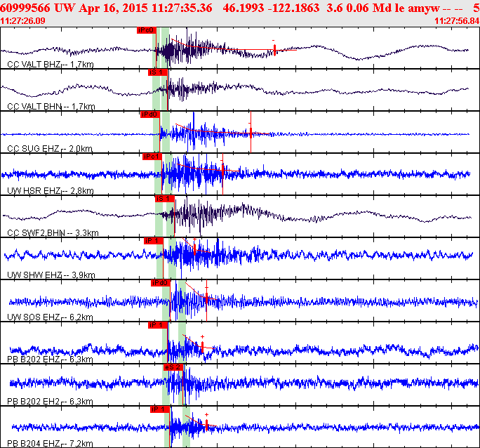Click the station label 'CC VALT BHN -- 1.7km'
The width and height of the screenshot is (480, 448).
51,107
